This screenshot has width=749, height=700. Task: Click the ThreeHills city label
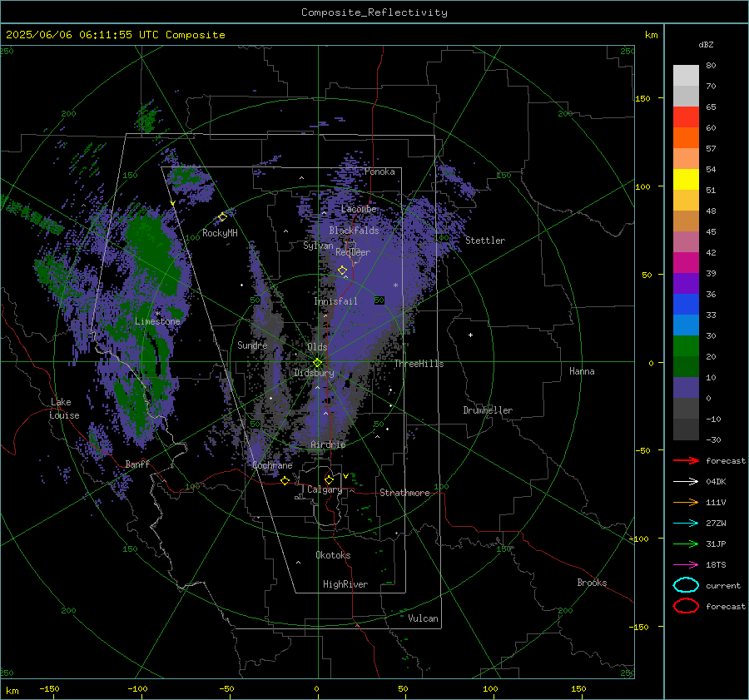coord(419,364)
